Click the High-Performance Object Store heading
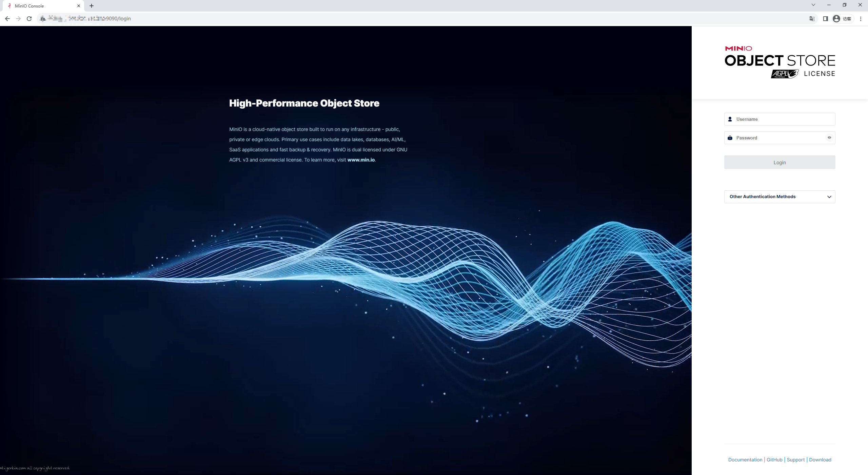Viewport: 868px width, 475px height. [x=304, y=103]
